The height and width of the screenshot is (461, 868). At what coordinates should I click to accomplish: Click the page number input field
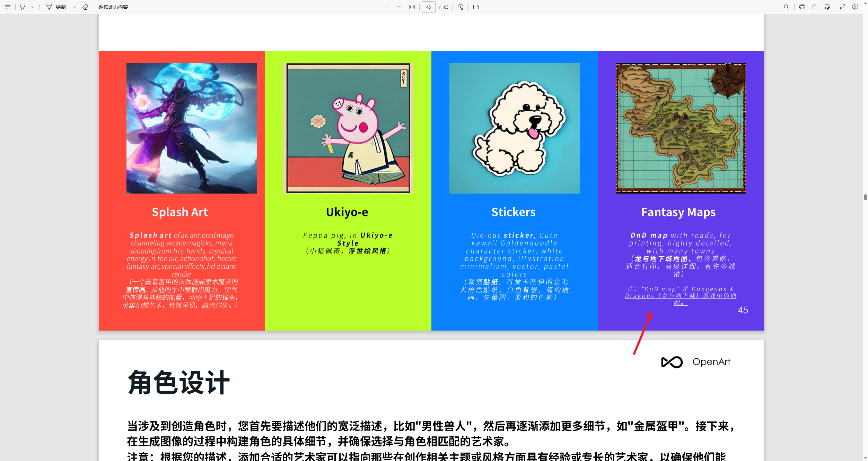coord(428,7)
